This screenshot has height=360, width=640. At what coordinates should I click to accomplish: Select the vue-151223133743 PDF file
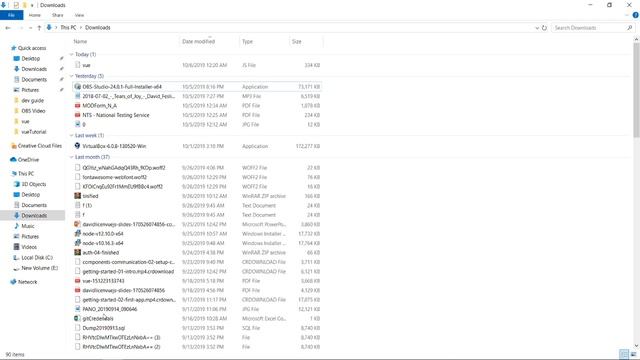[103, 281]
